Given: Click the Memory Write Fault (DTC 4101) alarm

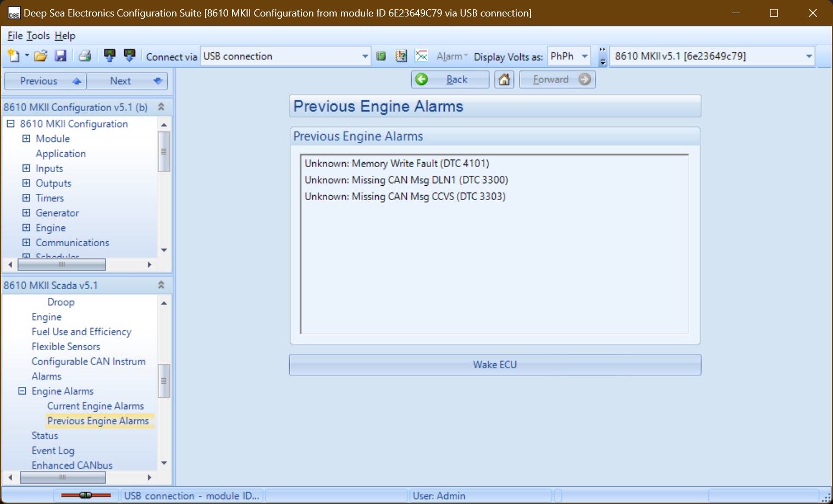Looking at the screenshot, I should point(397,163).
